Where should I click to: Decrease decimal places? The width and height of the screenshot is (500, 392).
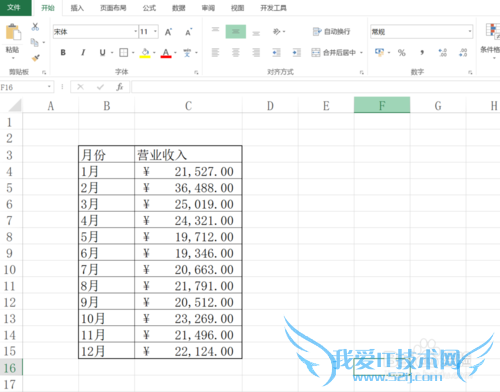point(463,52)
